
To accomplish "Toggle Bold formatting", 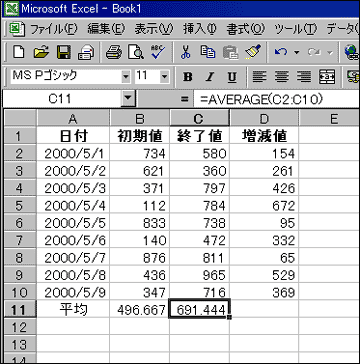I will pyautogui.click(x=188, y=77).
